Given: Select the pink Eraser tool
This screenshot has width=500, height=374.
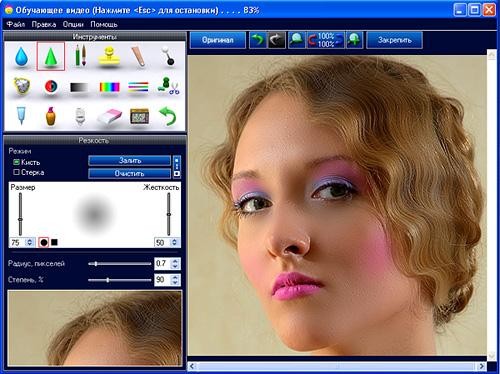Looking at the screenshot, I should [109, 117].
